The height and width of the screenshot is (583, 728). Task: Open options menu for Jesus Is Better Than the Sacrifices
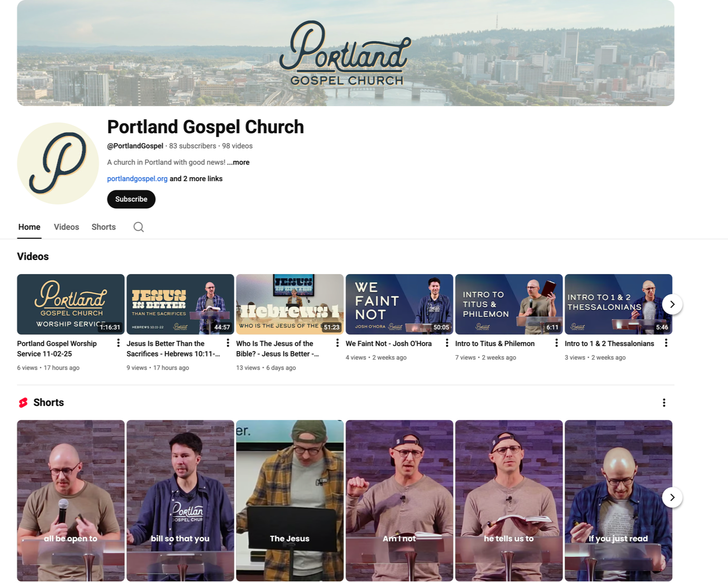[x=228, y=343]
